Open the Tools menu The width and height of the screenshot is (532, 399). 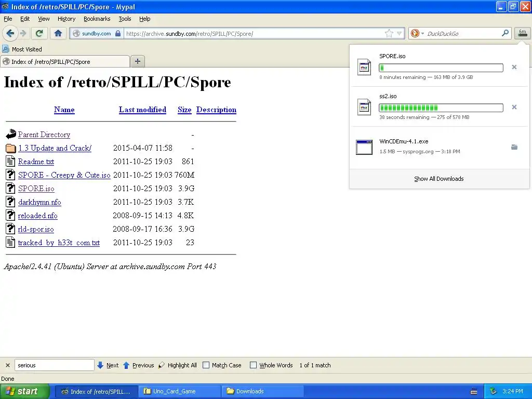pos(125,19)
